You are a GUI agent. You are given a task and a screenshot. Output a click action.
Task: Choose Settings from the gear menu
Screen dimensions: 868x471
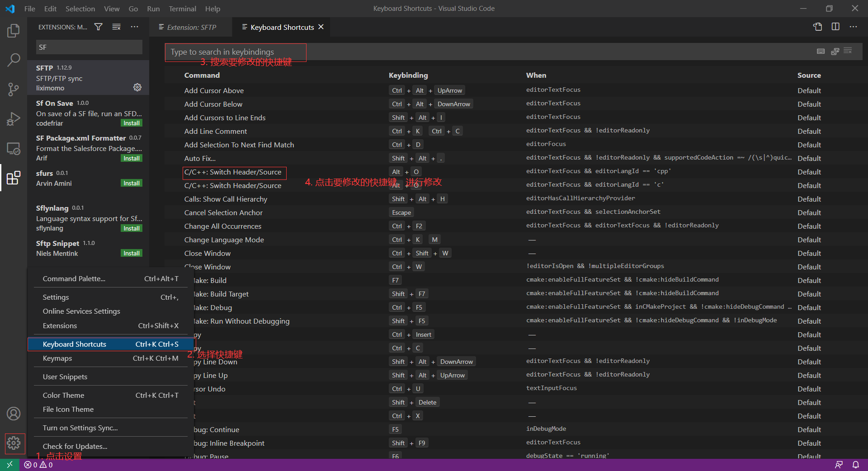tap(111, 297)
